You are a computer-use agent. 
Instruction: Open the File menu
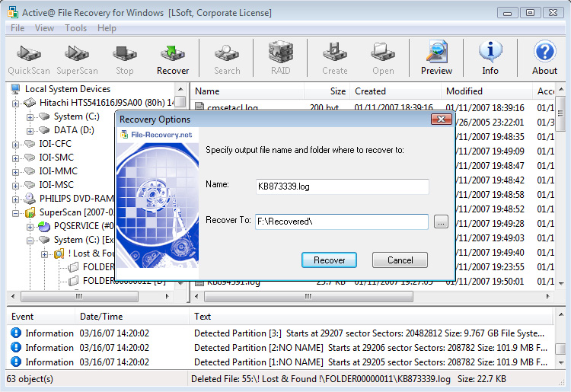point(18,28)
